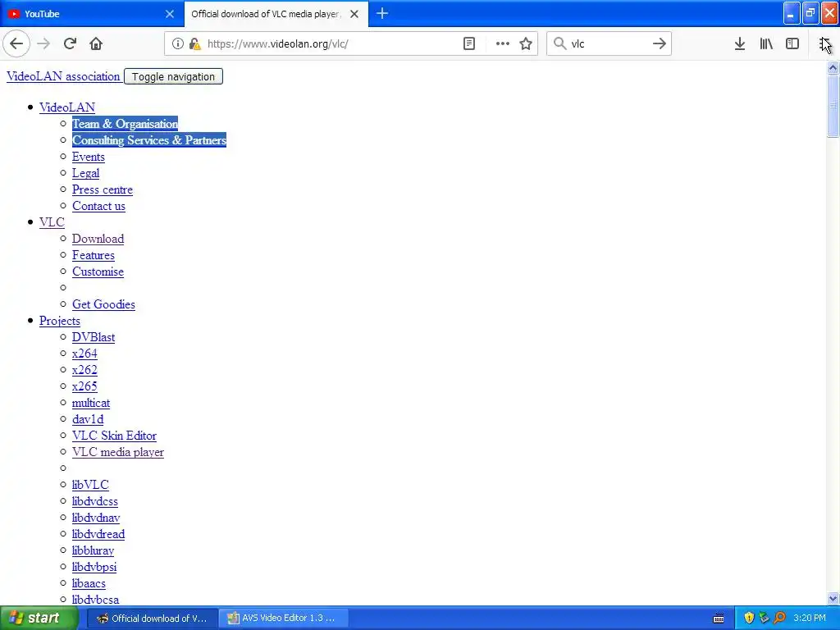Open the x262 link
840x630 pixels.
84,370
